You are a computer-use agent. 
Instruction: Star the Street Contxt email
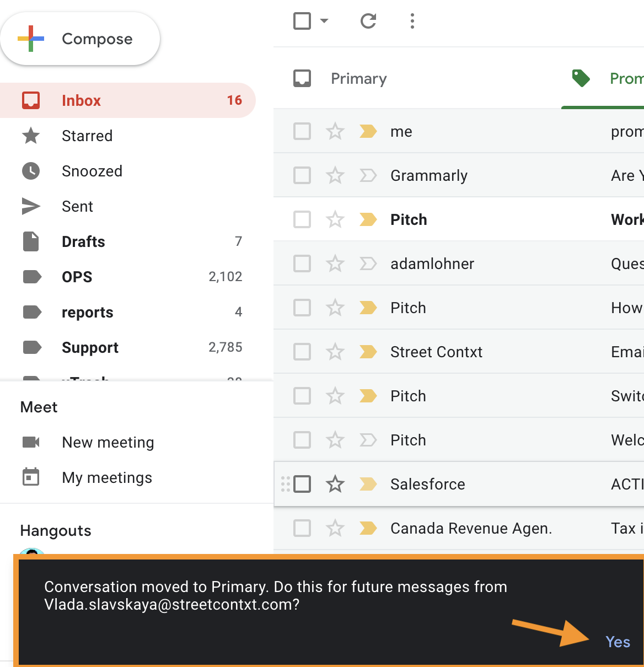tap(335, 352)
